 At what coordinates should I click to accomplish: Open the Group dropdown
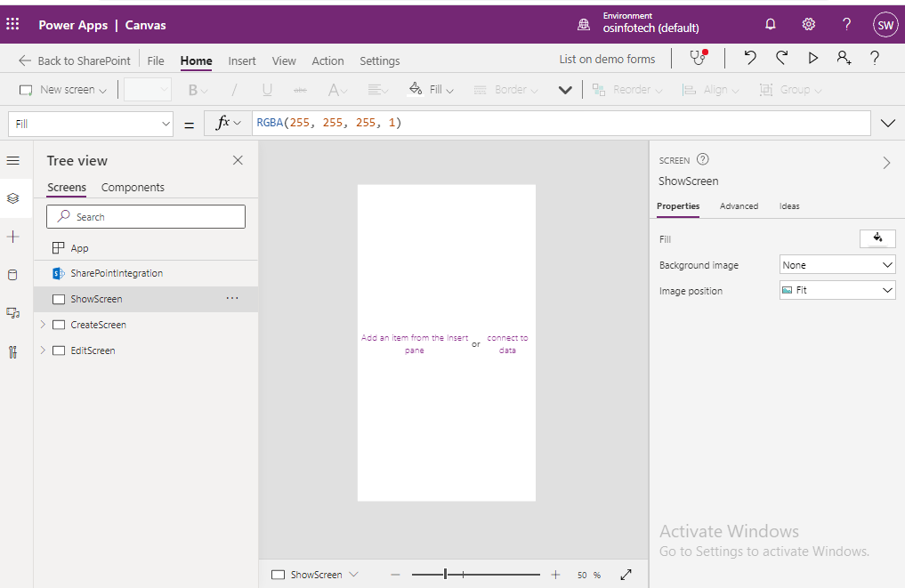(x=791, y=90)
